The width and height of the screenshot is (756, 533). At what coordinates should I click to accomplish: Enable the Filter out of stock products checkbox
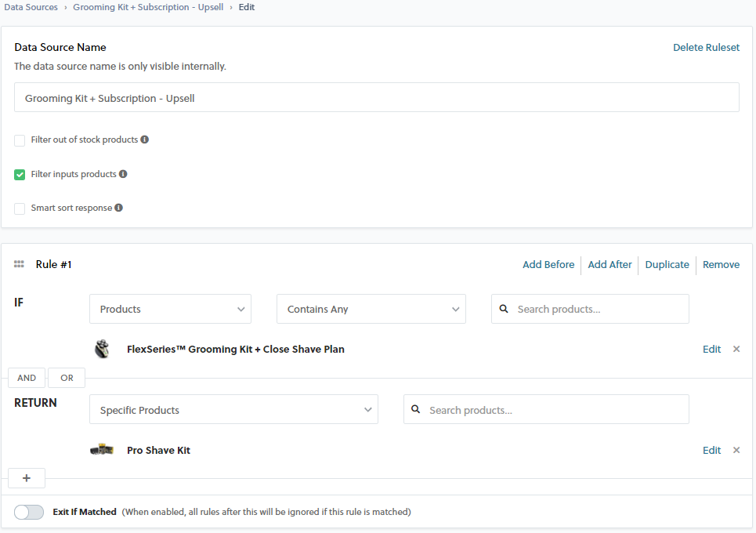click(19, 140)
